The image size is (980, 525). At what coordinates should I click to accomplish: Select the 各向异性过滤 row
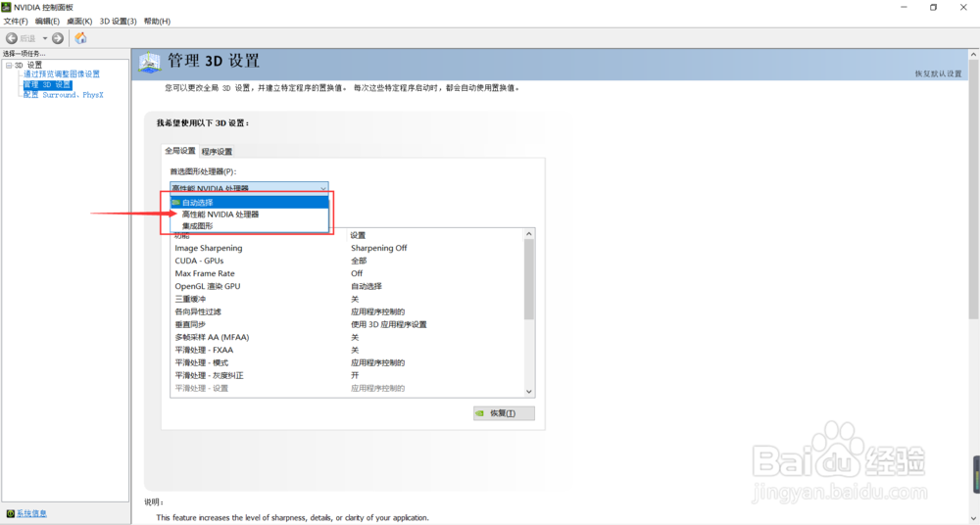click(348, 311)
